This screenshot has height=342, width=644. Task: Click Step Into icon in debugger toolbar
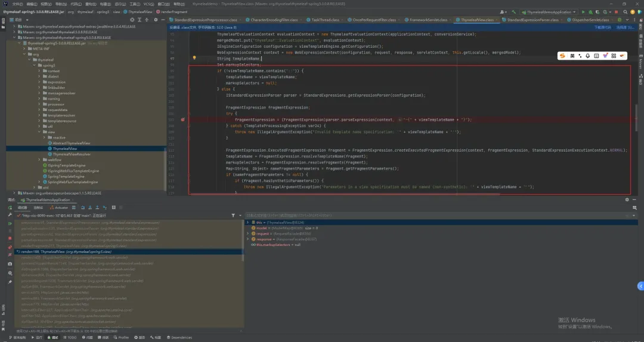[90, 208]
